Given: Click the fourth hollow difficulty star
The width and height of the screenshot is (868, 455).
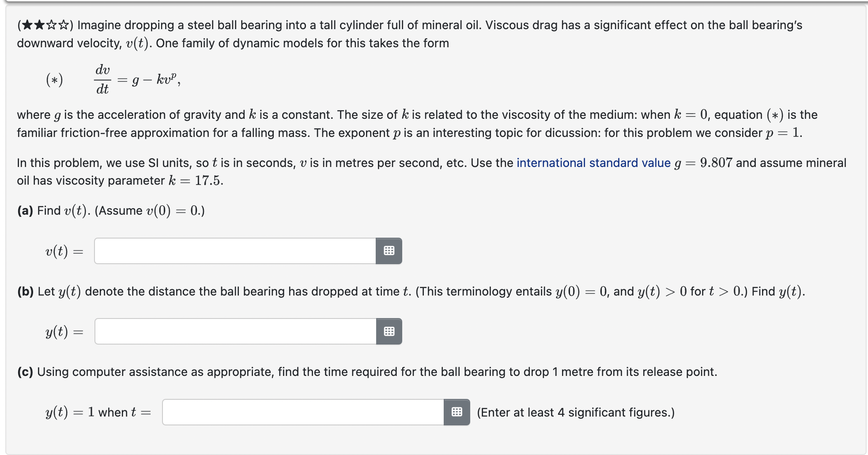Looking at the screenshot, I should [x=64, y=25].
